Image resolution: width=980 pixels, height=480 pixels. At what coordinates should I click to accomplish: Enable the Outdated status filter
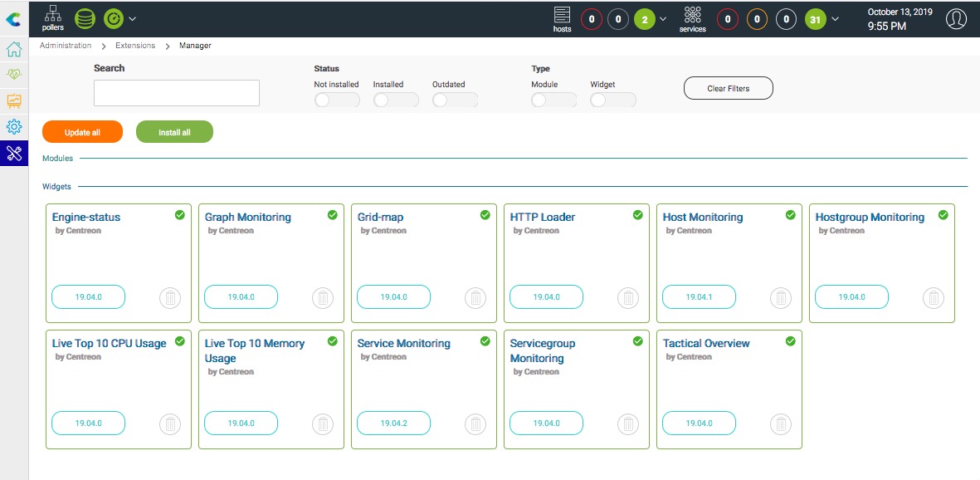[455, 100]
